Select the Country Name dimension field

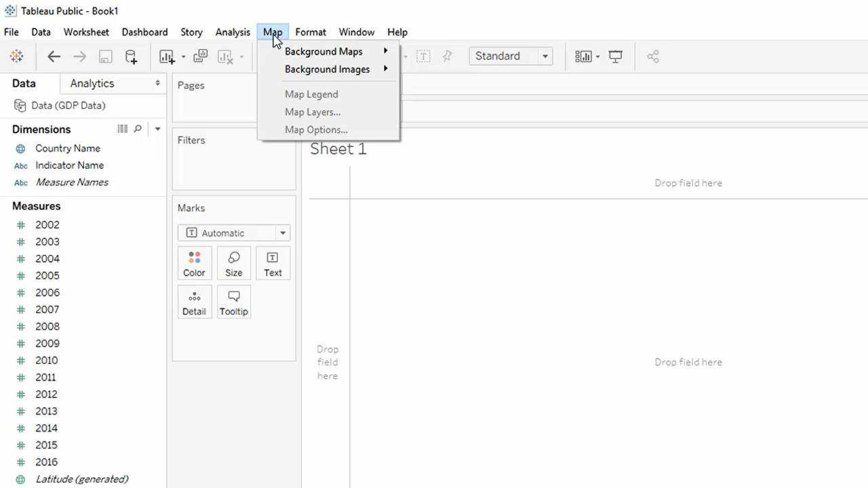(67, 148)
